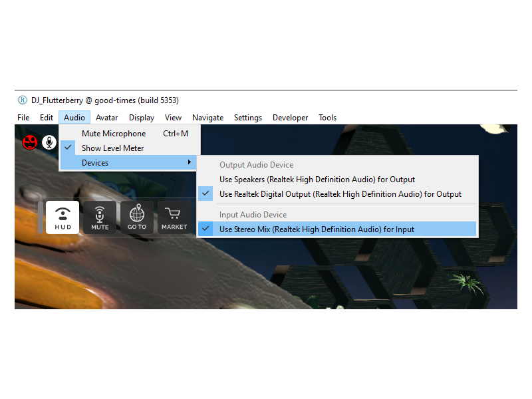Toggle Show Level Meter option

tap(130, 148)
